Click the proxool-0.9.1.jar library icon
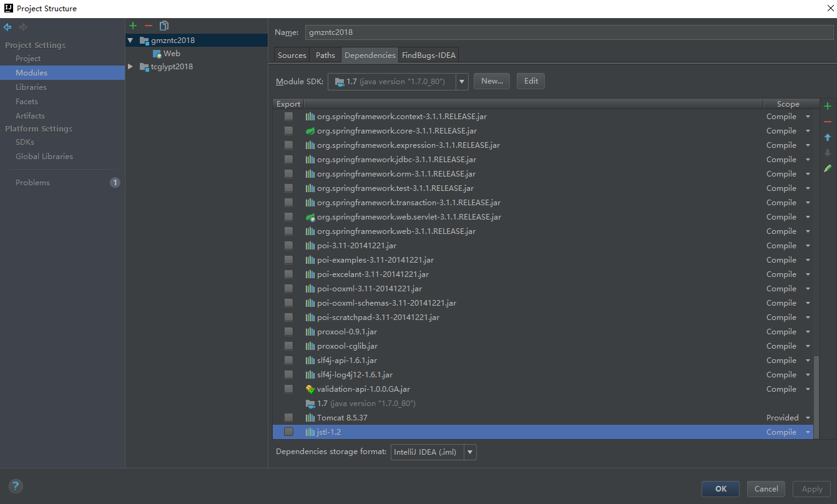Viewport: 837px width, 504px height. pos(310,332)
